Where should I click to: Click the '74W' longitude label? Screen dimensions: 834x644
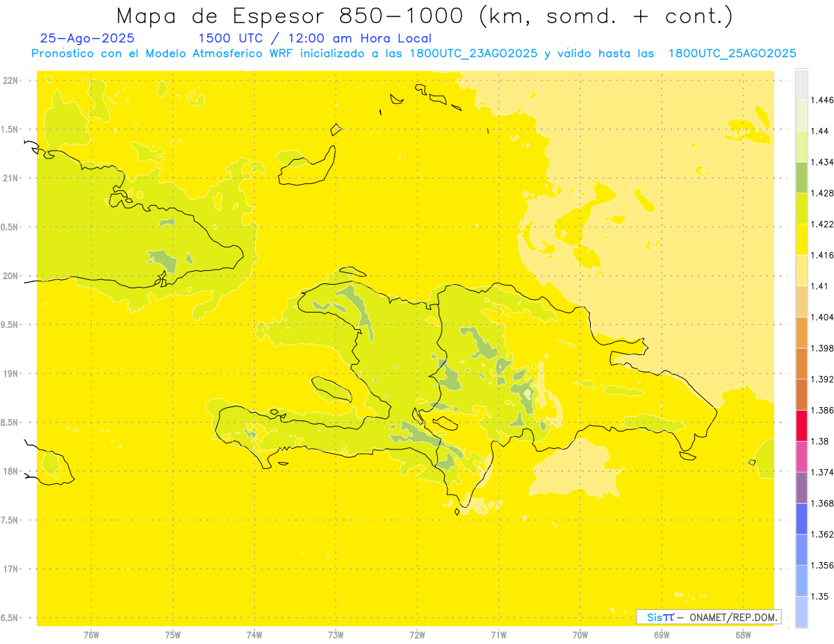click(x=254, y=635)
